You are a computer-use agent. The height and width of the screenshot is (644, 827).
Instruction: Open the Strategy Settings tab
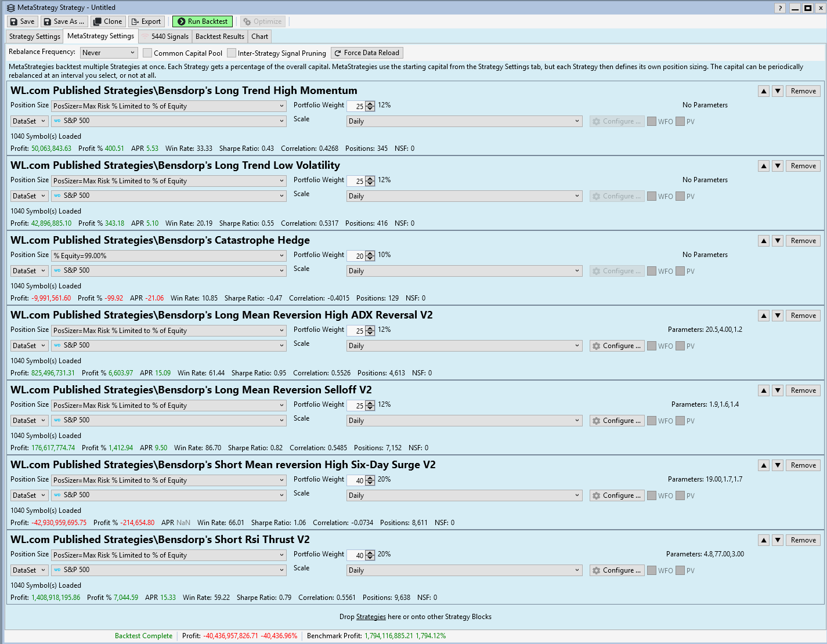[35, 37]
